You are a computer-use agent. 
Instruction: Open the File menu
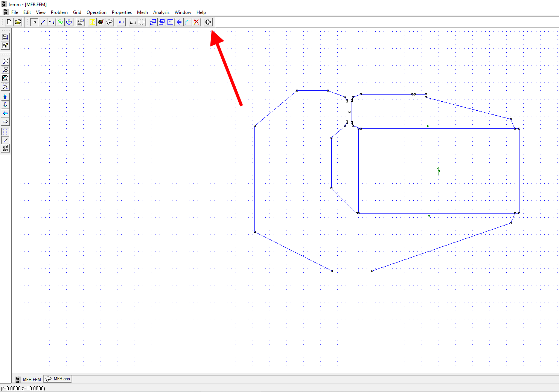pos(15,12)
